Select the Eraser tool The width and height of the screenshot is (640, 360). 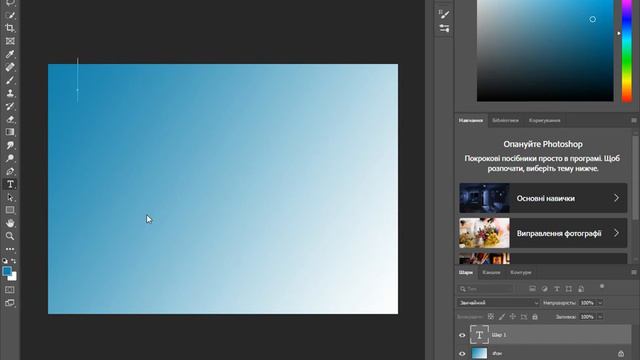point(10,119)
